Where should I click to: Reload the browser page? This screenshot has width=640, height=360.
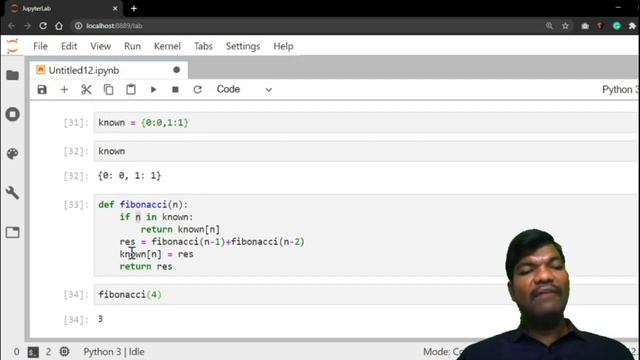click(x=43, y=26)
